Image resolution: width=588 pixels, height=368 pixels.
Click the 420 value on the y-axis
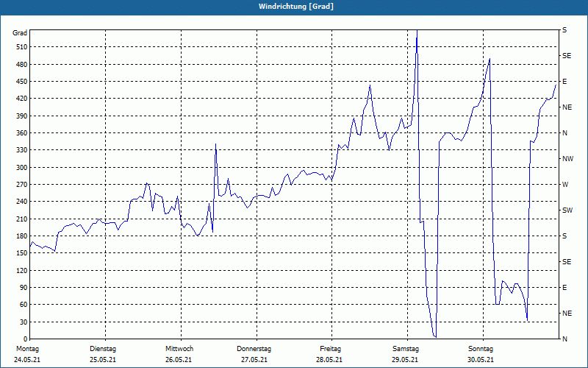click(22, 99)
